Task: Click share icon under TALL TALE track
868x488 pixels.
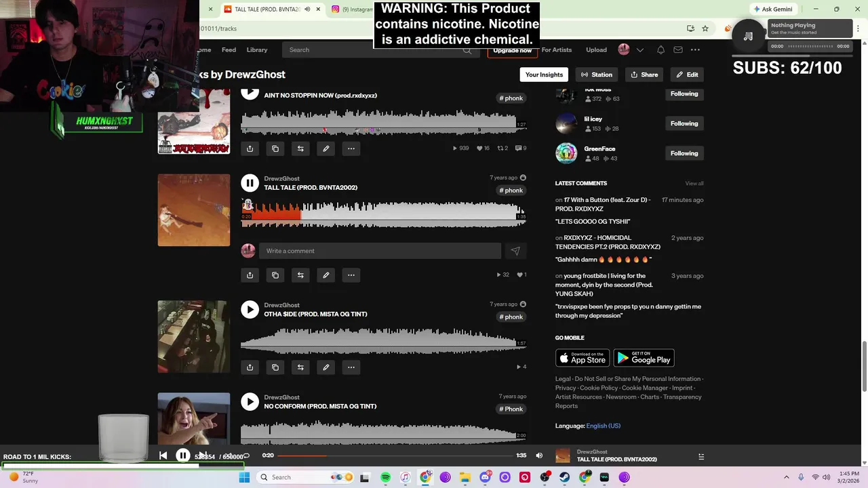Action: [x=250, y=275]
